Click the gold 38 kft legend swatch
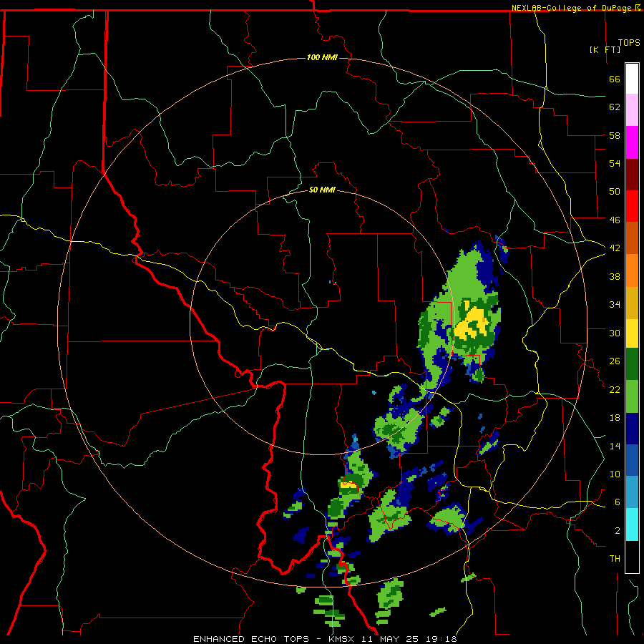 [x=632, y=302]
